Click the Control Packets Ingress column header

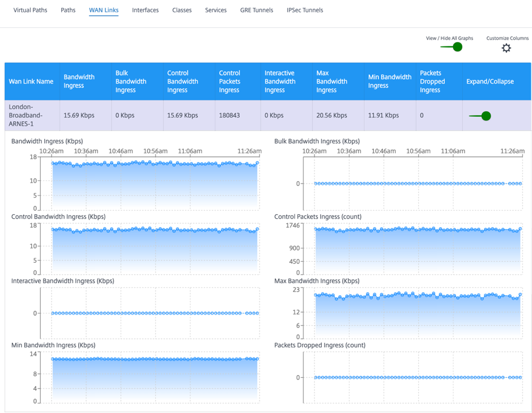click(238, 82)
